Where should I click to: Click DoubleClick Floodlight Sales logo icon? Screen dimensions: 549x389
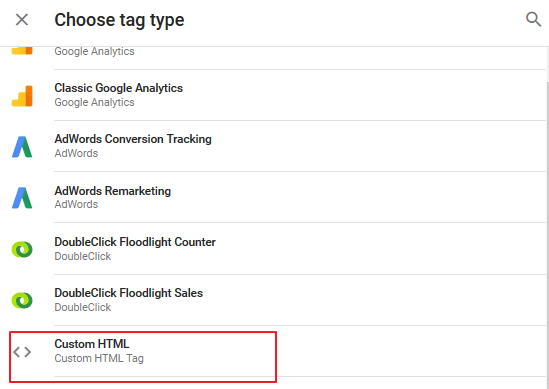(x=22, y=300)
